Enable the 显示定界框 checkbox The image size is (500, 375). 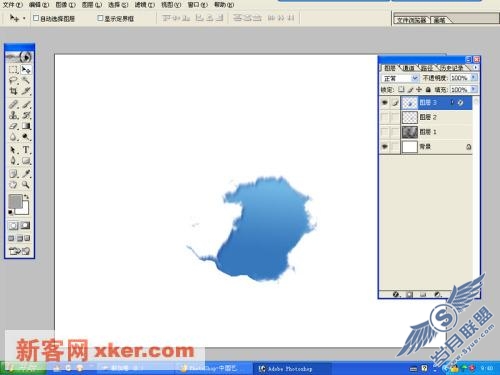click(x=100, y=18)
